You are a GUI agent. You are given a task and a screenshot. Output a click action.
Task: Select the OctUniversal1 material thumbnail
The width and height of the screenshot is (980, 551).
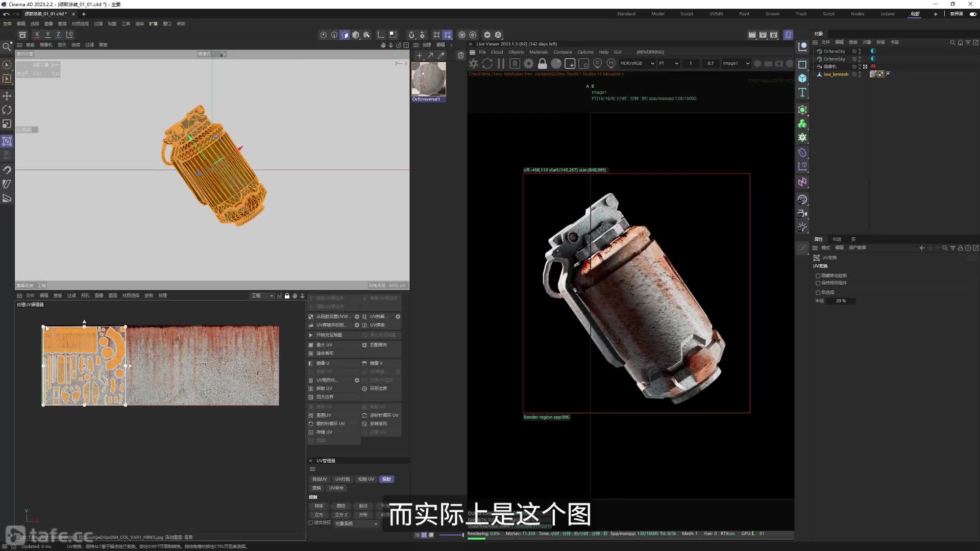point(429,79)
